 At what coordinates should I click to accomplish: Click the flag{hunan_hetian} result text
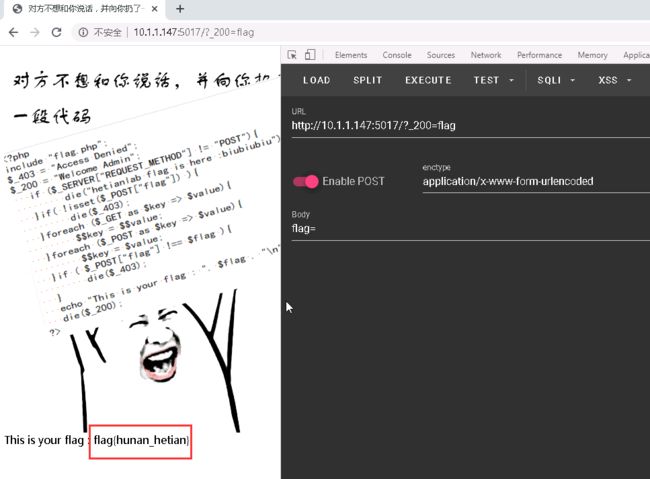tap(141, 440)
